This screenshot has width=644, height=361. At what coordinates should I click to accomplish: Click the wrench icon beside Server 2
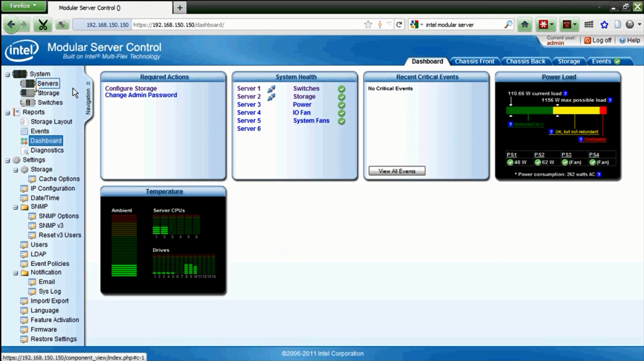tap(271, 97)
